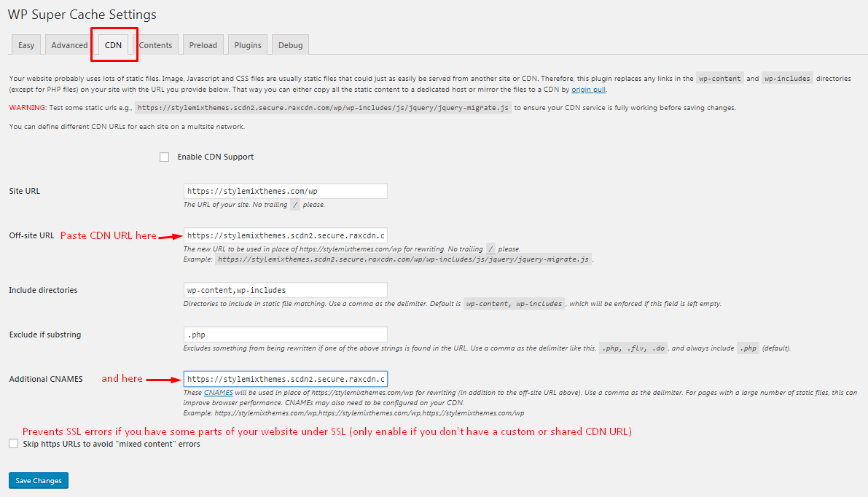Open the Advanced tab

point(69,44)
